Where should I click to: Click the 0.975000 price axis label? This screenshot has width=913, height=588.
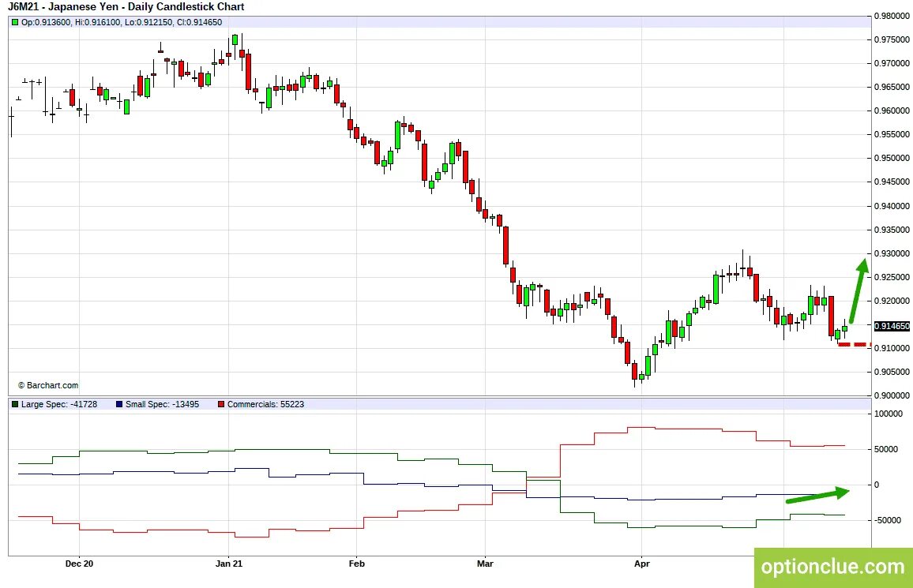point(892,39)
